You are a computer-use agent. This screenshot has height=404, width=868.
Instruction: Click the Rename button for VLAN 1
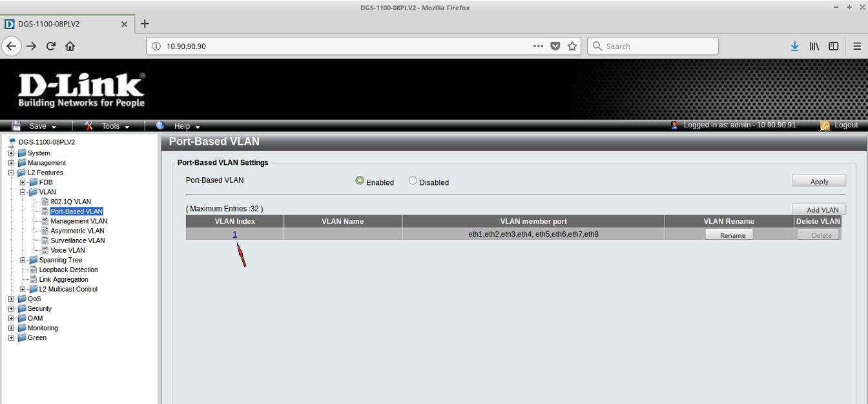click(729, 235)
